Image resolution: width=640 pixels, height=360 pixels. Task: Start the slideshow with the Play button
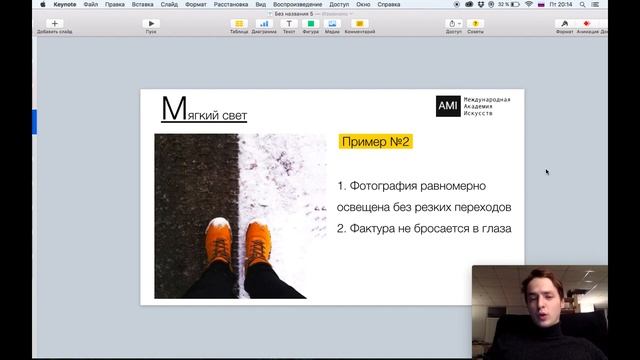click(151, 24)
